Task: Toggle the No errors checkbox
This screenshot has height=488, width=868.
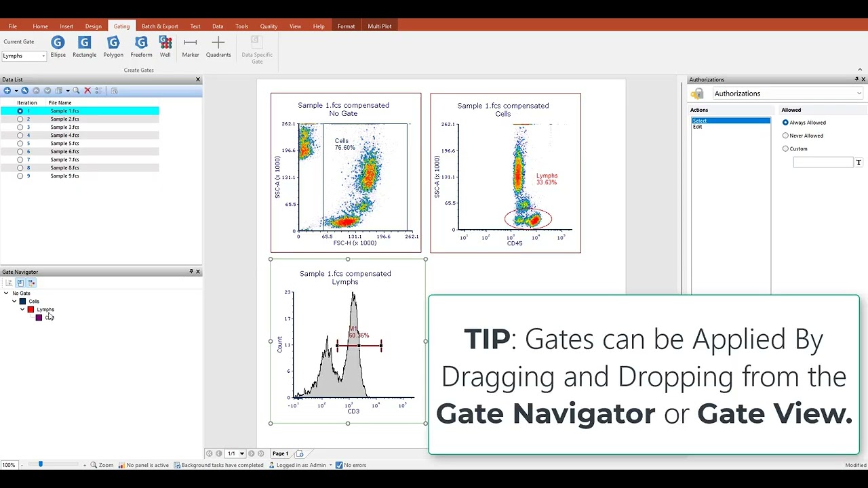Action: point(339,465)
